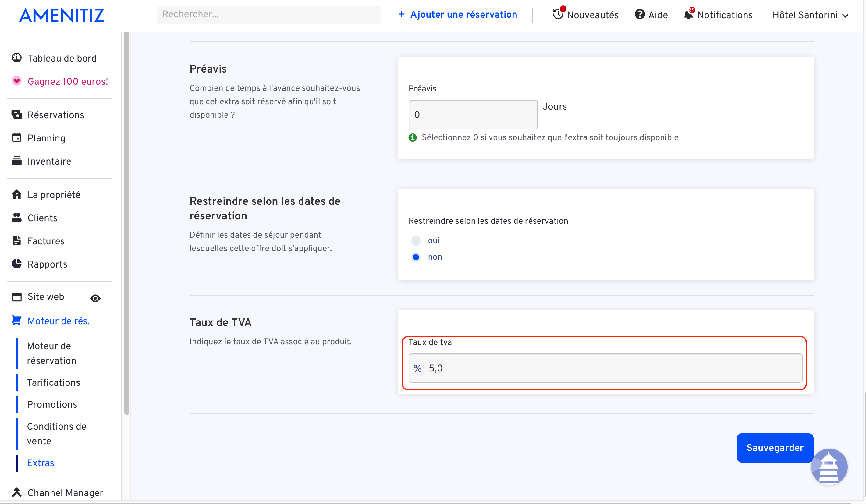Click the Factures document icon
This screenshot has height=504, width=866.
(16, 240)
